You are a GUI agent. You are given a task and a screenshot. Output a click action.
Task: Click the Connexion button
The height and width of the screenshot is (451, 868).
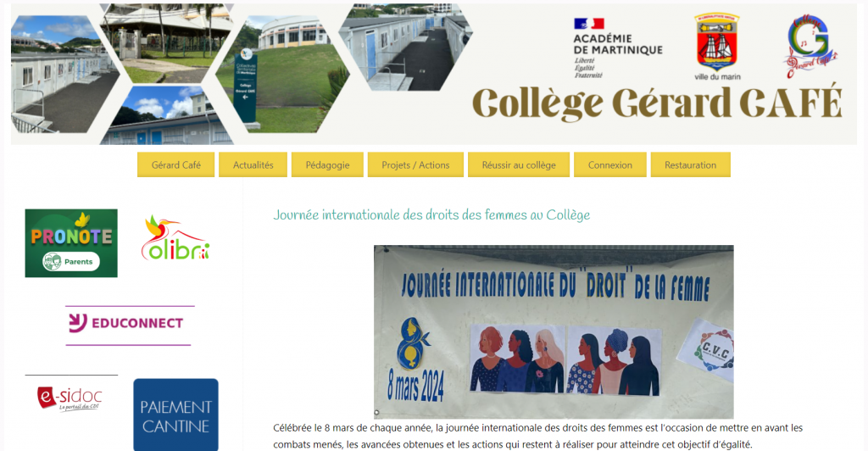[x=610, y=165]
